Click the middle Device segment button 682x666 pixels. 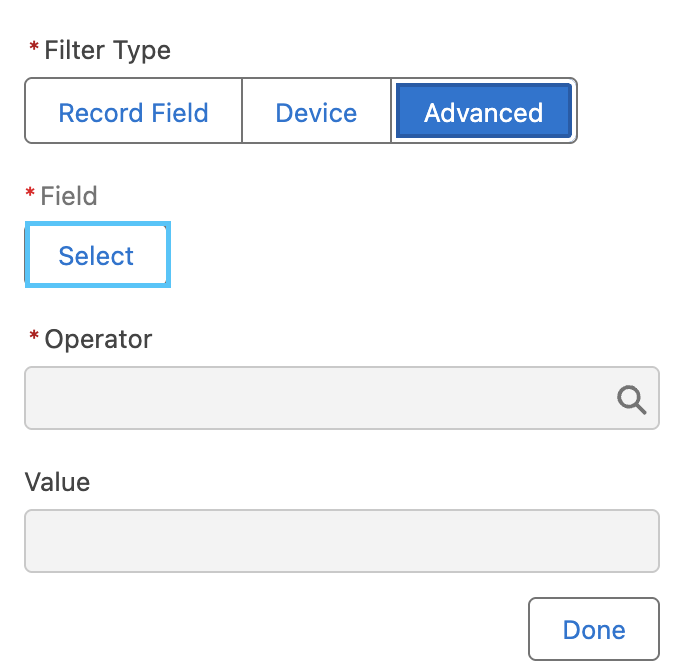316,113
